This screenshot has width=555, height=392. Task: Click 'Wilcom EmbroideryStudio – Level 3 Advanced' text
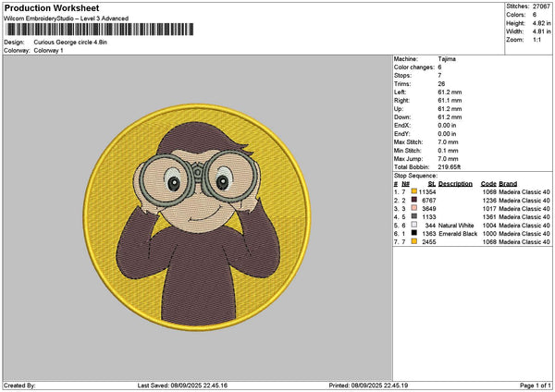click(67, 18)
